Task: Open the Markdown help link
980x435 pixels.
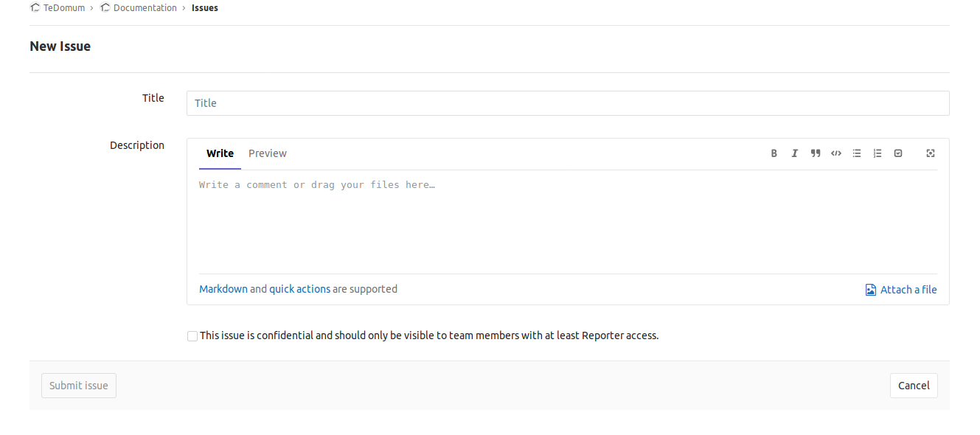Action: click(x=223, y=289)
